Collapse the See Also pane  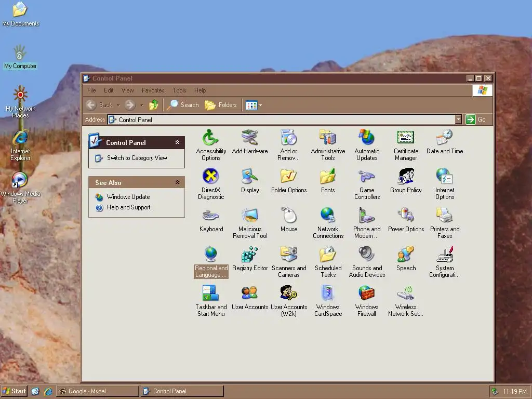click(x=177, y=182)
